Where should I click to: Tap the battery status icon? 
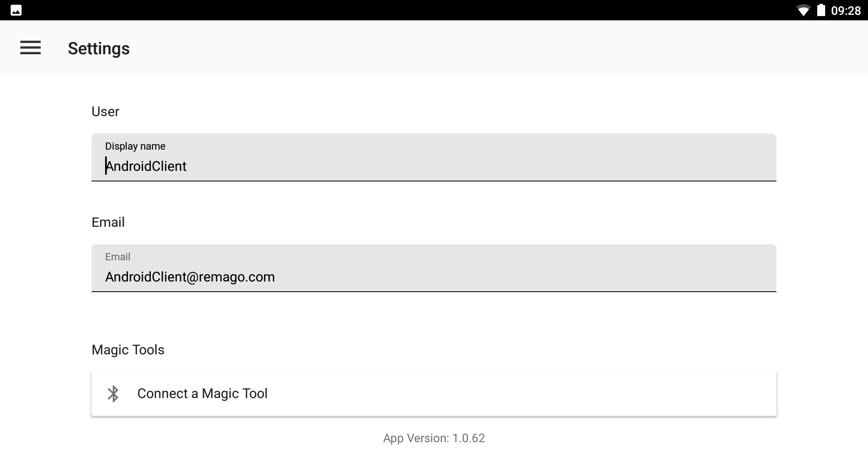tap(821, 10)
